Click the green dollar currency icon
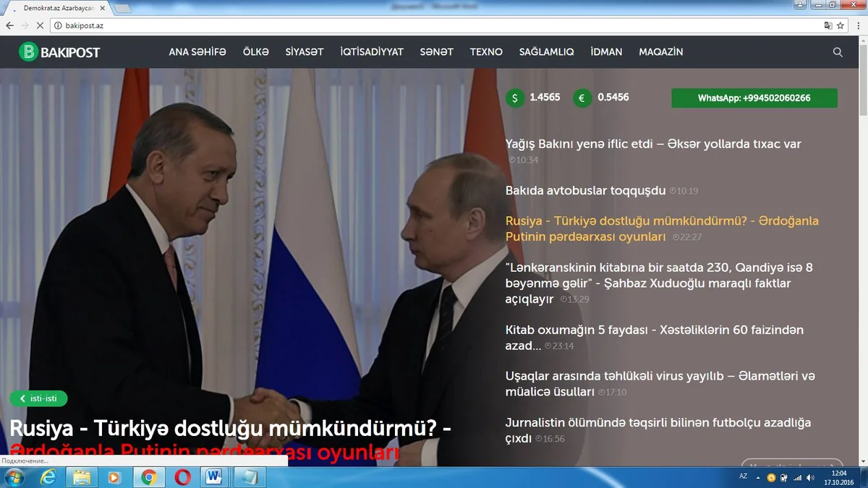 pyautogui.click(x=514, y=98)
